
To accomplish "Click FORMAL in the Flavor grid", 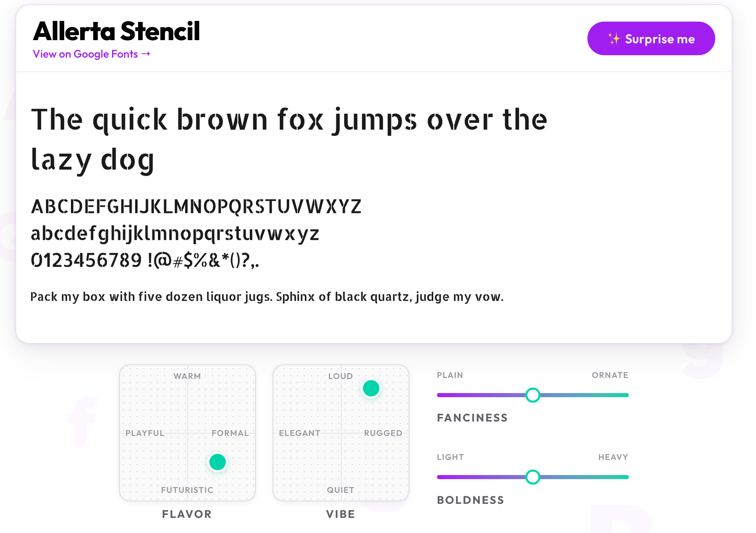I will (x=230, y=433).
